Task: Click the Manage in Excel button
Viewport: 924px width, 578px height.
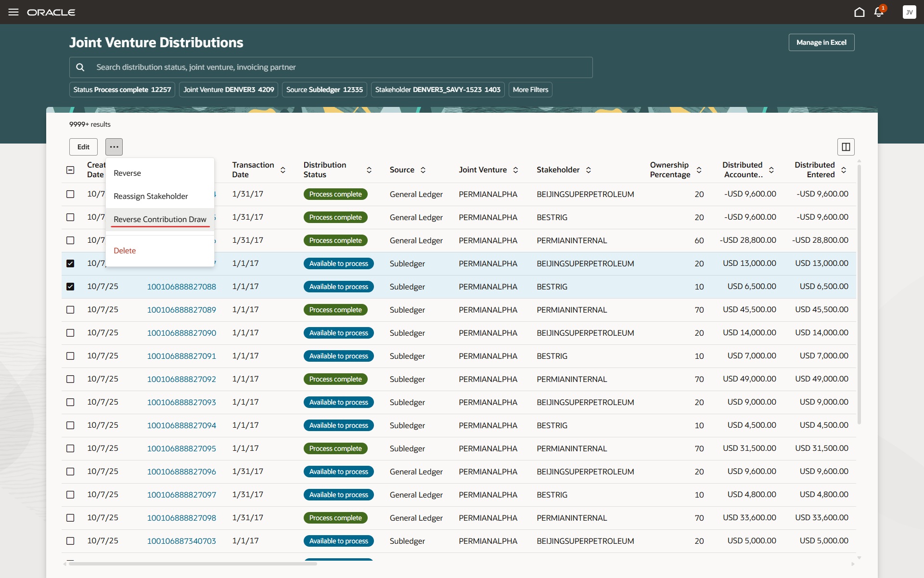Action: coord(821,42)
